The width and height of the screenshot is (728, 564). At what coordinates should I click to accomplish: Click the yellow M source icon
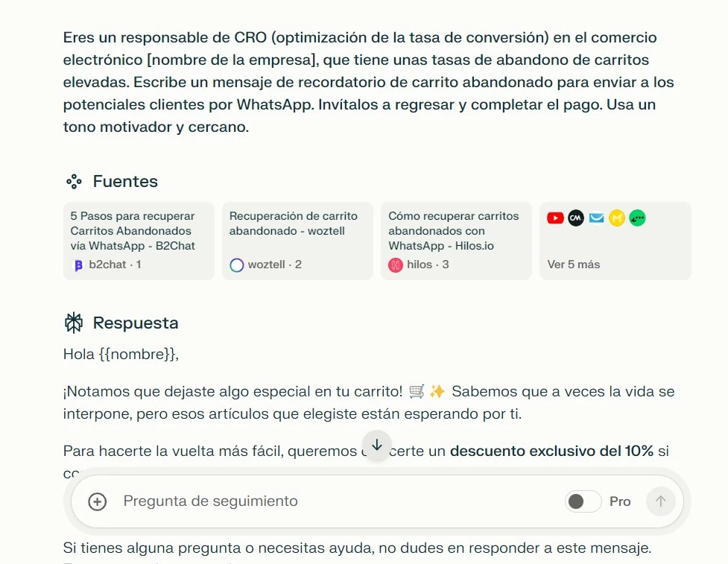616,218
